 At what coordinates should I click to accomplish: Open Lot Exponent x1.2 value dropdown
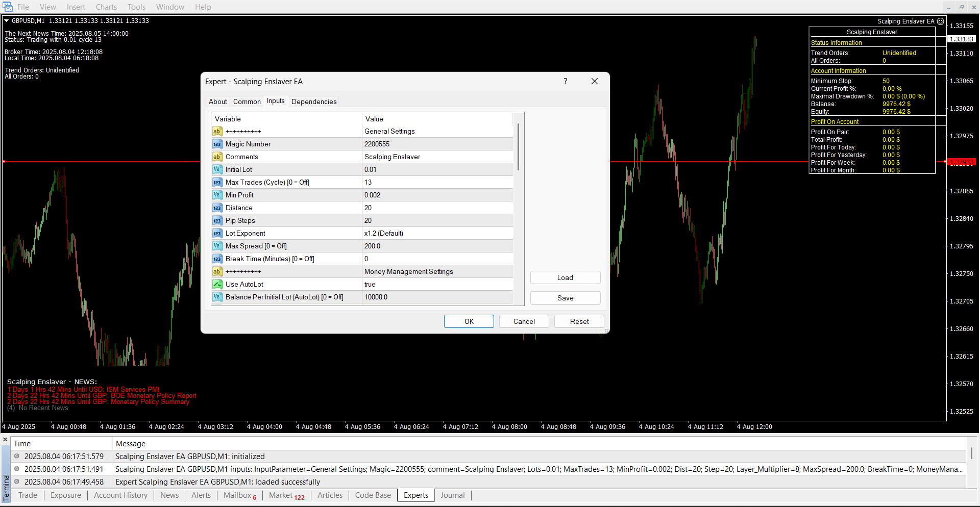pyautogui.click(x=436, y=234)
